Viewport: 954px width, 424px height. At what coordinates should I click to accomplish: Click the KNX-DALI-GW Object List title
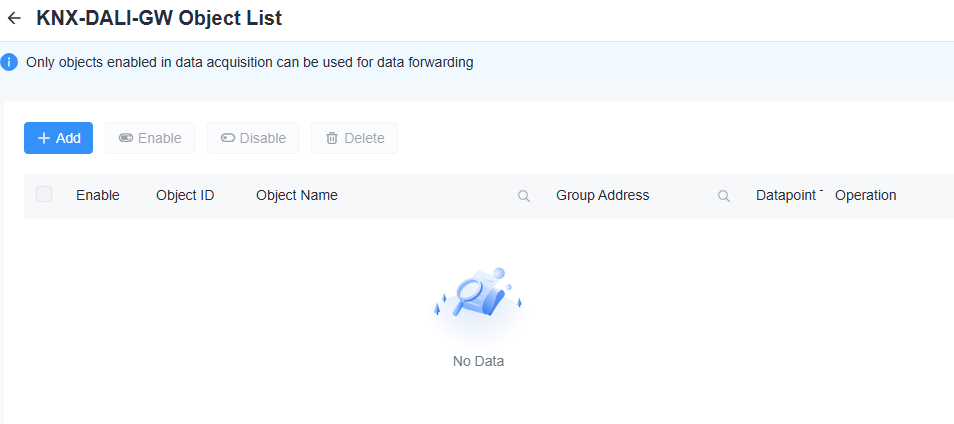pos(159,18)
